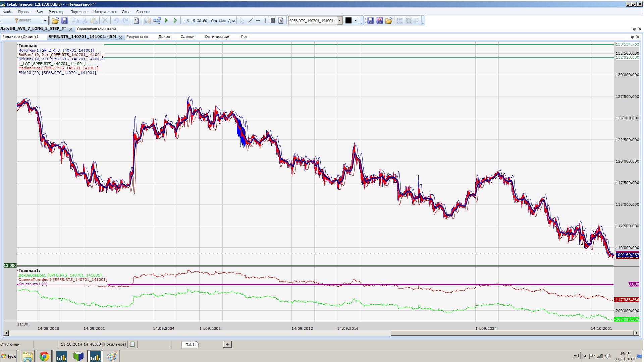Open the Сделки tab
The image size is (644, 362).
[187, 37]
